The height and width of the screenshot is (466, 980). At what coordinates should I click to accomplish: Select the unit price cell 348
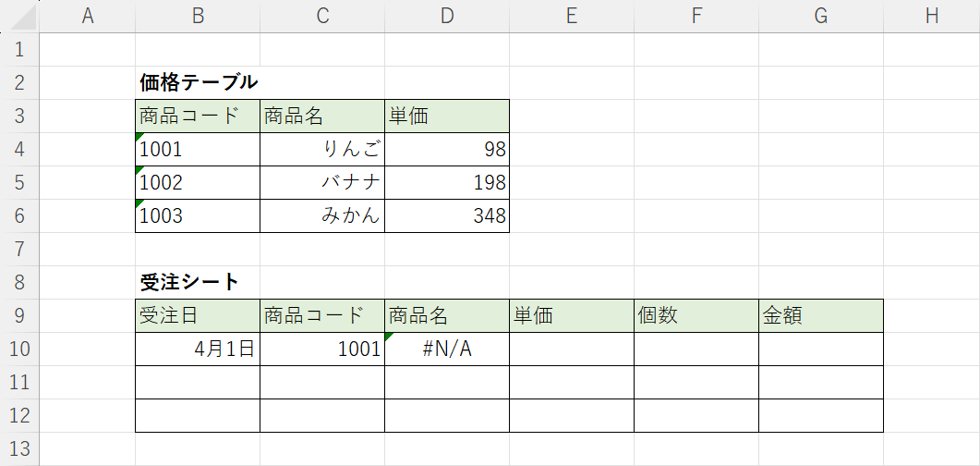[x=446, y=216]
